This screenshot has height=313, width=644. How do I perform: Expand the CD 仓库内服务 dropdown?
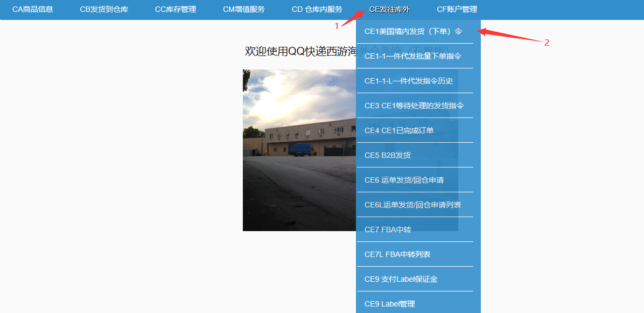tap(317, 10)
